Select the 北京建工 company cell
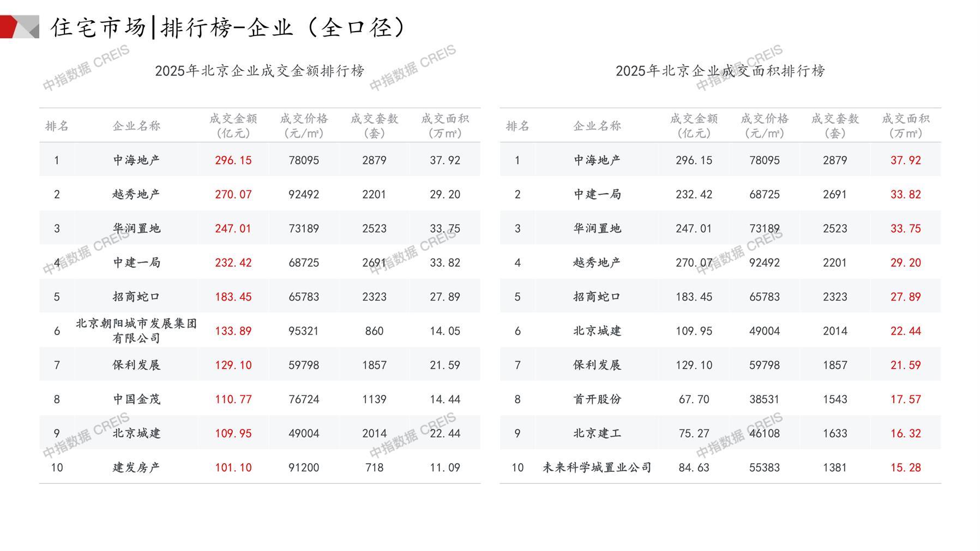 point(597,434)
